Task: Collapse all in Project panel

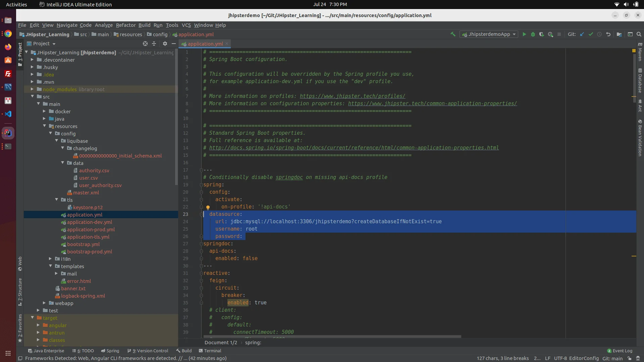Action: pyautogui.click(x=154, y=44)
